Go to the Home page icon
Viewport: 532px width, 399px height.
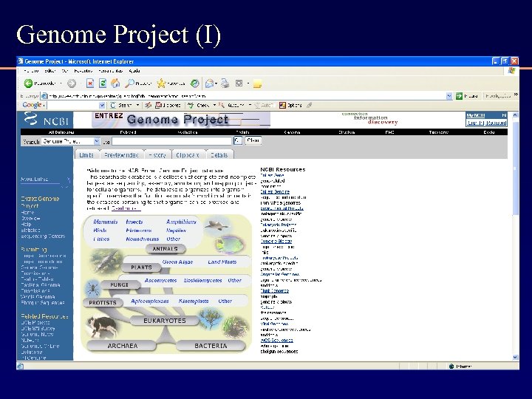pos(115,83)
